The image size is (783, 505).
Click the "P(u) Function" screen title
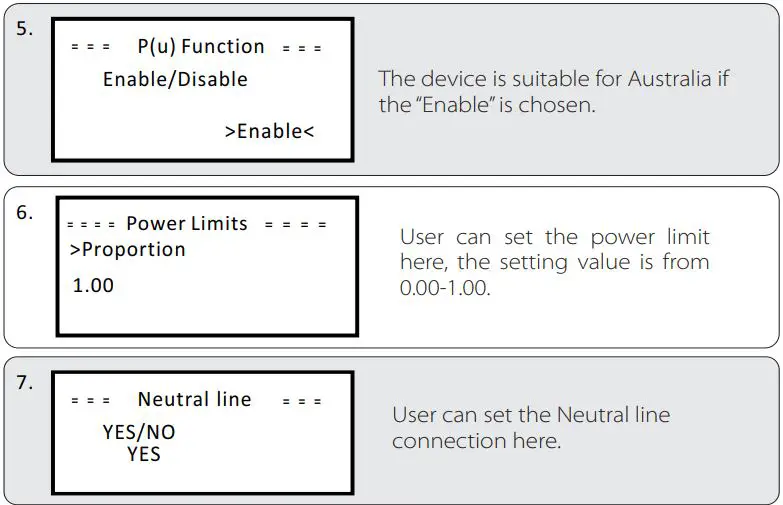tap(201, 47)
